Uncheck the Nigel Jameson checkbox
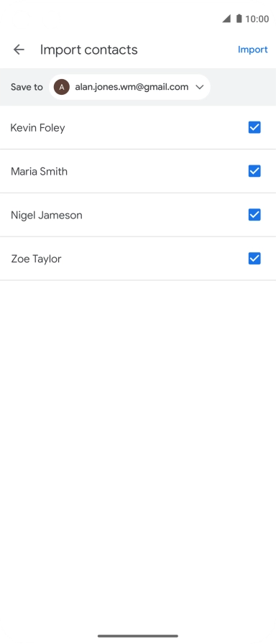276x644 pixels. [254, 214]
